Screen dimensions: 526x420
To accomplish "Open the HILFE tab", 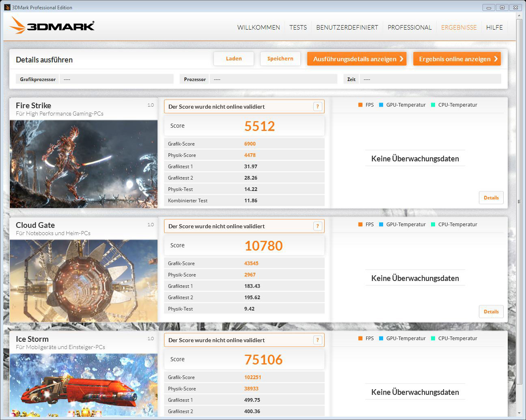I will point(494,28).
